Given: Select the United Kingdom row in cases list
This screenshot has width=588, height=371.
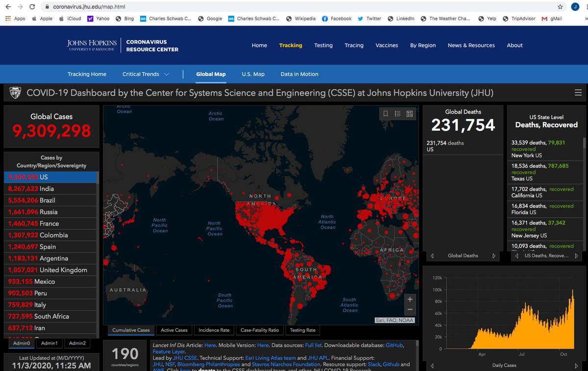Looking at the screenshot, I should click(x=51, y=270).
